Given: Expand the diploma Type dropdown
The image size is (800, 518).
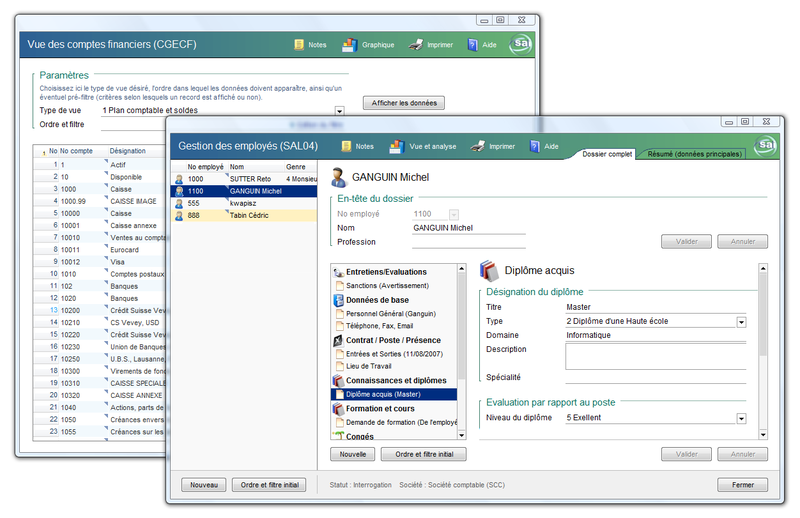Looking at the screenshot, I should (741, 322).
